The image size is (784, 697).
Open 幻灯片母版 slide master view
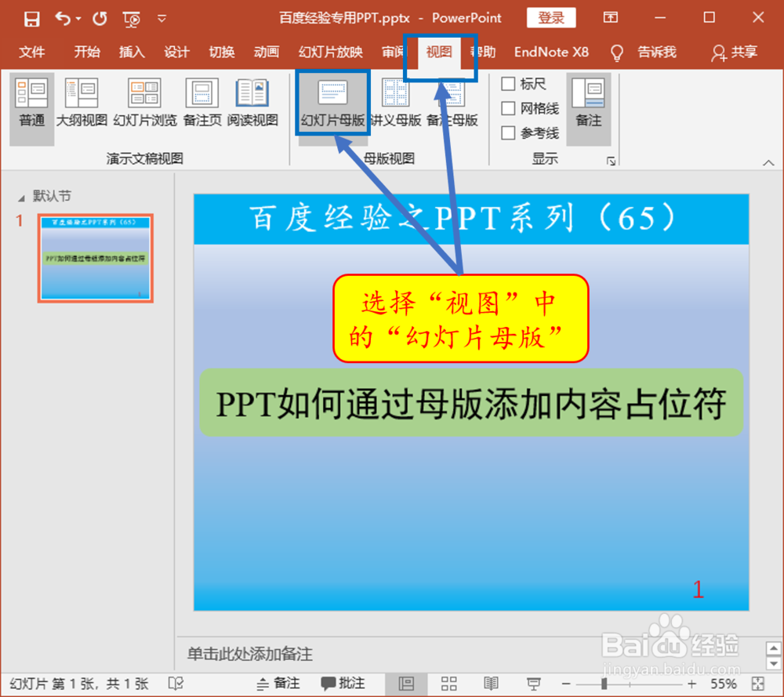pyautogui.click(x=333, y=103)
